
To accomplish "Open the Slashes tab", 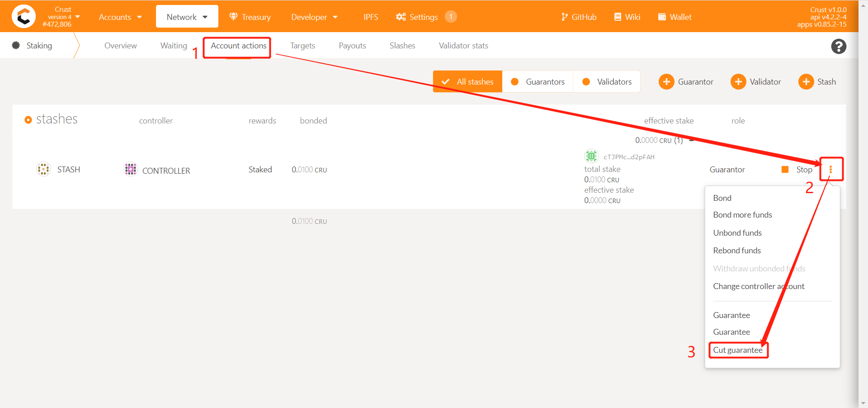I will (402, 46).
